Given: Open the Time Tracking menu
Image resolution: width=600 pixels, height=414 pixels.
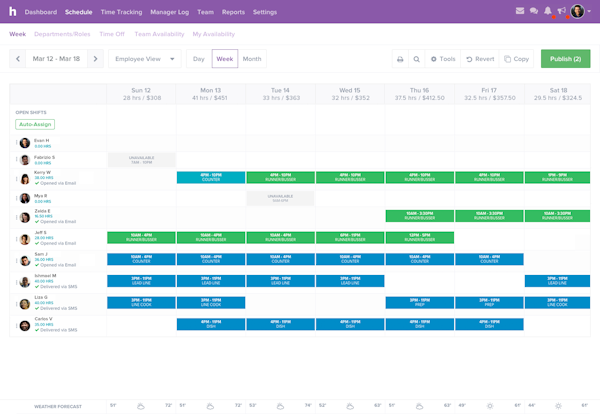Looking at the screenshot, I should point(121,12).
